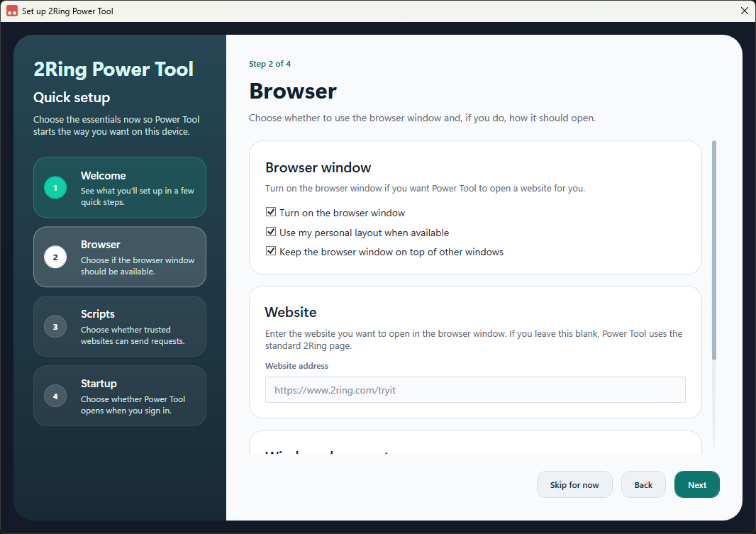The image size is (756, 534).
Task: Select the Browser step in sidebar
Action: 120,257
